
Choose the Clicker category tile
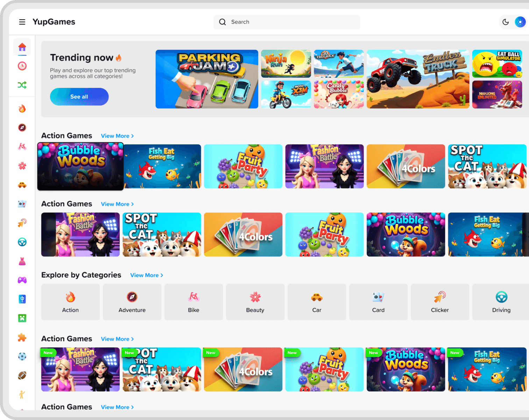(x=440, y=302)
